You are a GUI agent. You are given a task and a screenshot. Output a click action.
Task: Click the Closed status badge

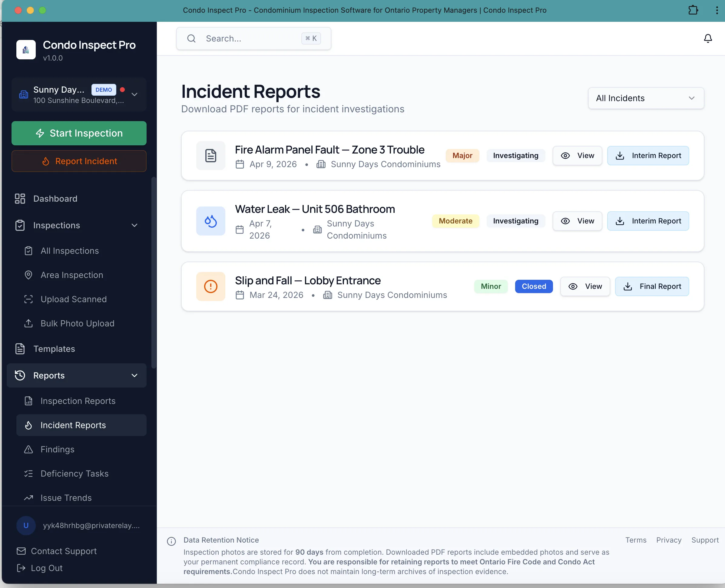tap(534, 286)
